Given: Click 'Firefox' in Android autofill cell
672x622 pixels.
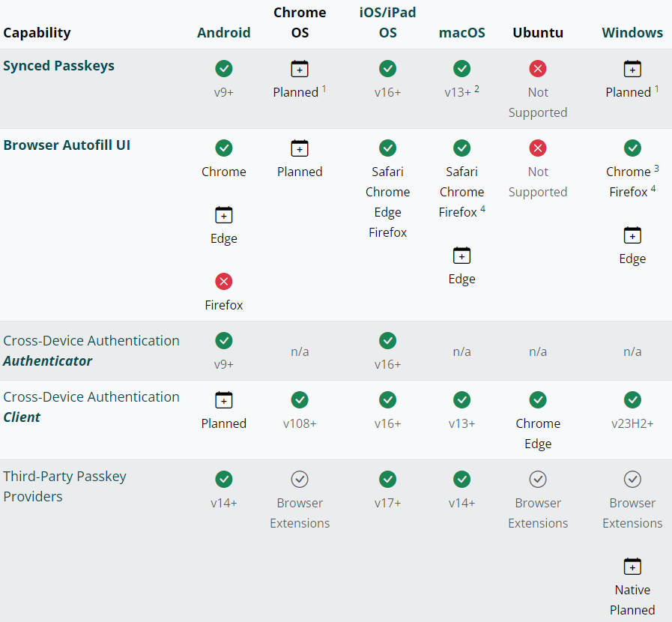Looking at the screenshot, I should [x=224, y=305].
